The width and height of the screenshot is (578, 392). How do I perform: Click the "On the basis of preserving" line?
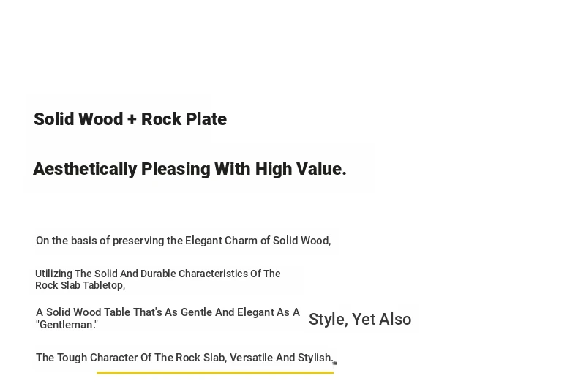tap(183, 241)
